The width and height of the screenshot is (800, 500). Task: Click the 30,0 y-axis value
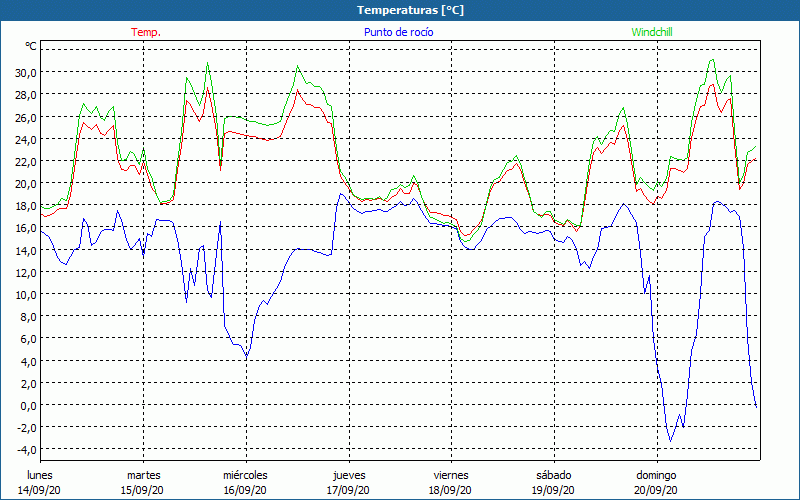[x=26, y=72]
